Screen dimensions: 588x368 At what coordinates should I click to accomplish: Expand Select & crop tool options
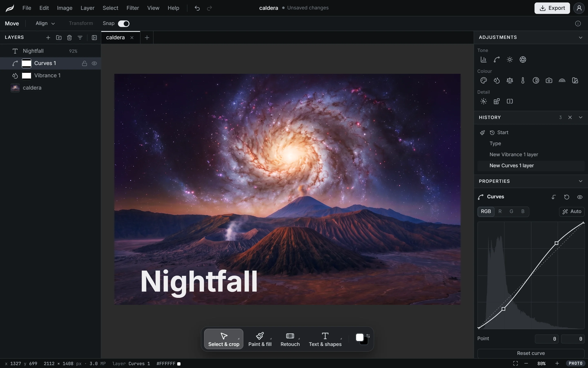(x=239, y=339)
